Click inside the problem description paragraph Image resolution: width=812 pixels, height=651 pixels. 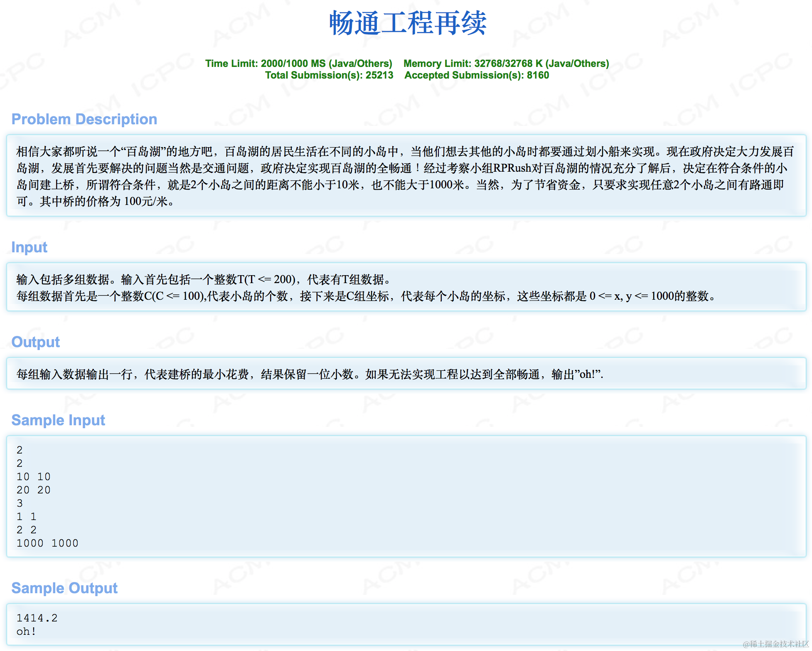[x=406, y=176]
